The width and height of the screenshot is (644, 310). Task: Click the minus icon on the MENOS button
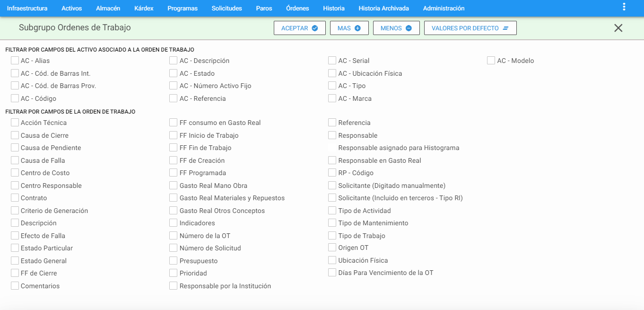click(409, 28)
